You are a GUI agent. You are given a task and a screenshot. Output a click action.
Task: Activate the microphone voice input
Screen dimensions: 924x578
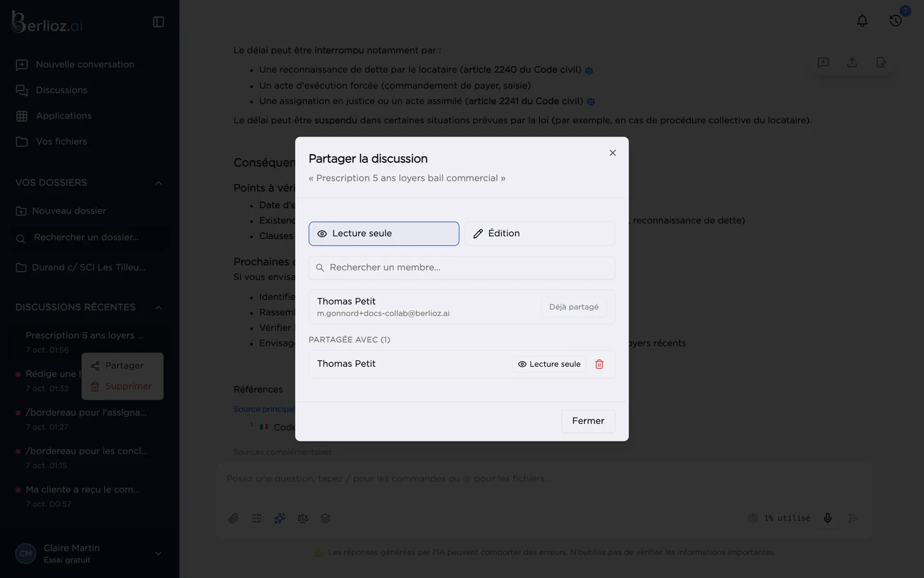pos(828,518)
